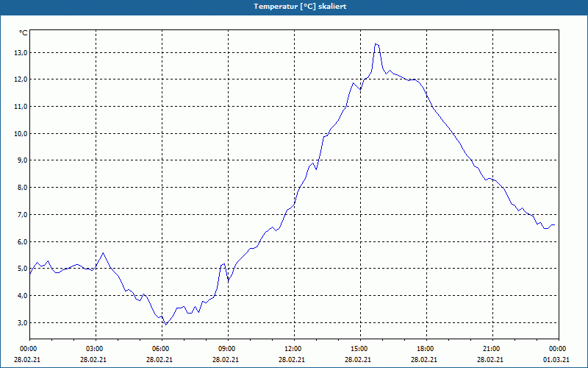
Task: Click the 28.02.21 date below 12:00
Action: click(x=292, y=359)
